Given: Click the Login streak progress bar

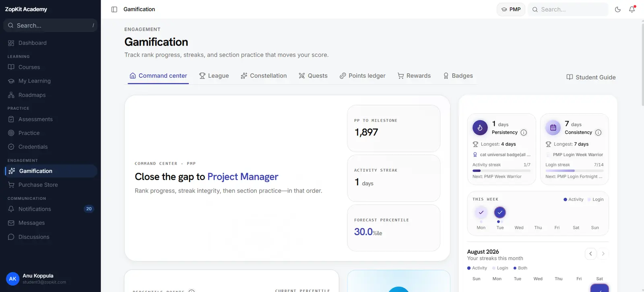Looking at the screenshot, I should tap(574, 171).
